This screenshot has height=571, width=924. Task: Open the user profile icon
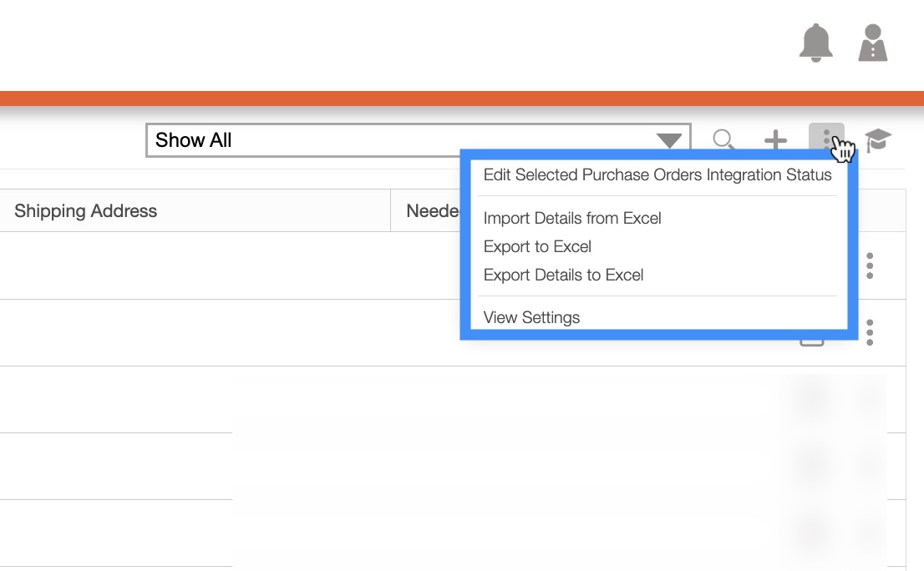tap(873, 43)
